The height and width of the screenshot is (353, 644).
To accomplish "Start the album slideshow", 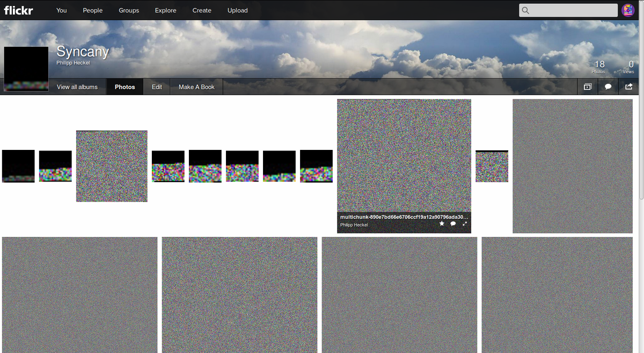I will [588, 87].
